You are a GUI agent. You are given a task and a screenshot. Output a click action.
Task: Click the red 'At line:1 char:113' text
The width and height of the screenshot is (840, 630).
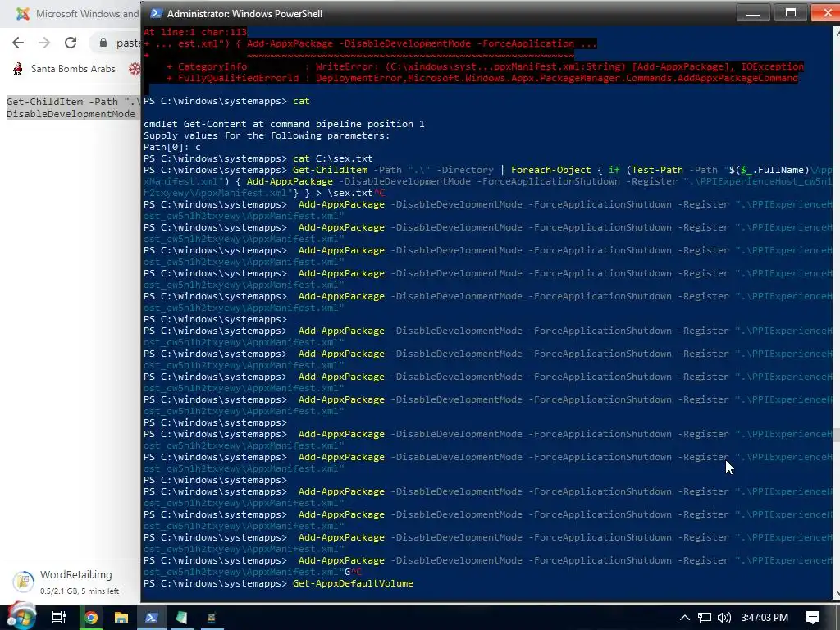click(x=195, y=32)
